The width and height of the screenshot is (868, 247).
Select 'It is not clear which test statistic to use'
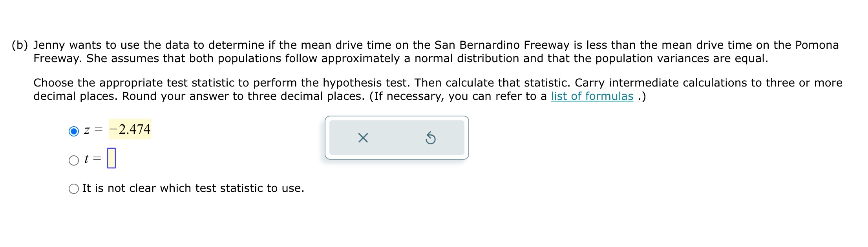tap(73, 189)
